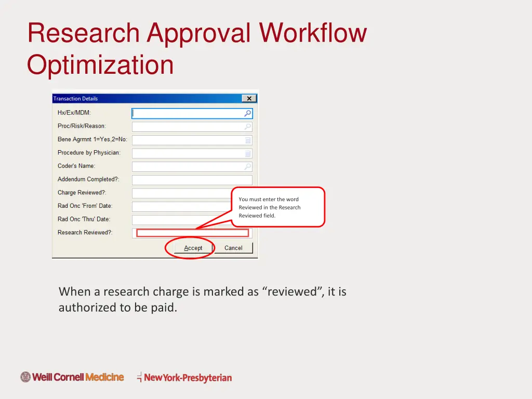
Task: Open lookup for the Proc/Risk/Reason field
Action: pyautogui.click(x=248, y=127)
